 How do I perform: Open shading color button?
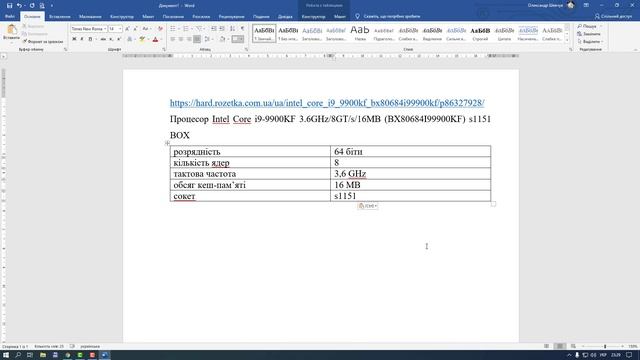tap(222, 39)
